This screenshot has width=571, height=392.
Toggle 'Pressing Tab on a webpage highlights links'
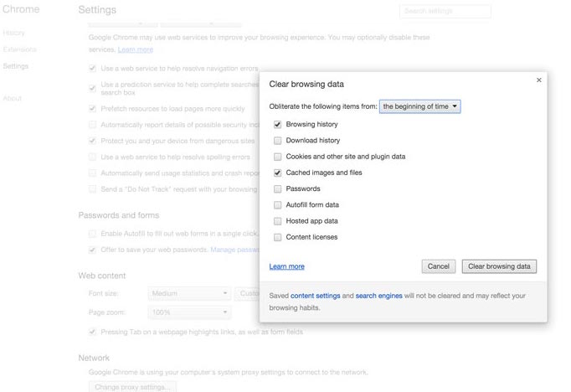(x=92, y=332)
